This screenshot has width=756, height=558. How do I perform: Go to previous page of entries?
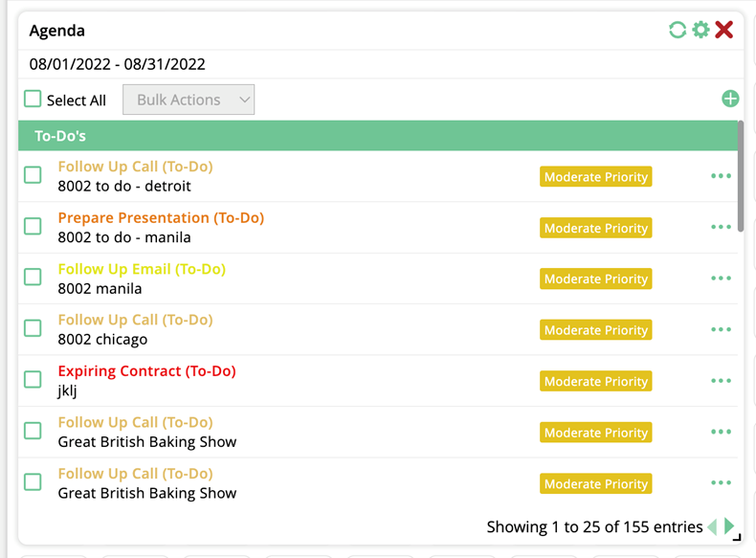pyautogui.click(x=712, y=526)
